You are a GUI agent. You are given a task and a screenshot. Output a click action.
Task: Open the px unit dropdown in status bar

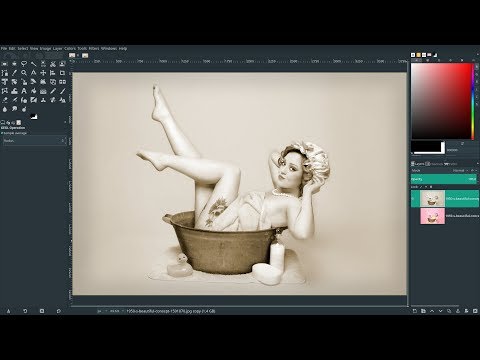pyautogui.click(x=101, y=311)
